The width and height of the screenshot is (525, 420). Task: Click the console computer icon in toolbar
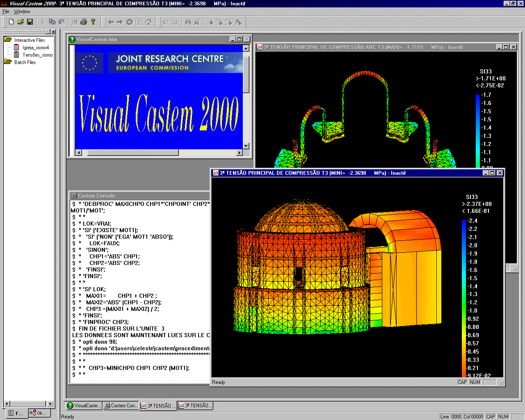point(74,22)
